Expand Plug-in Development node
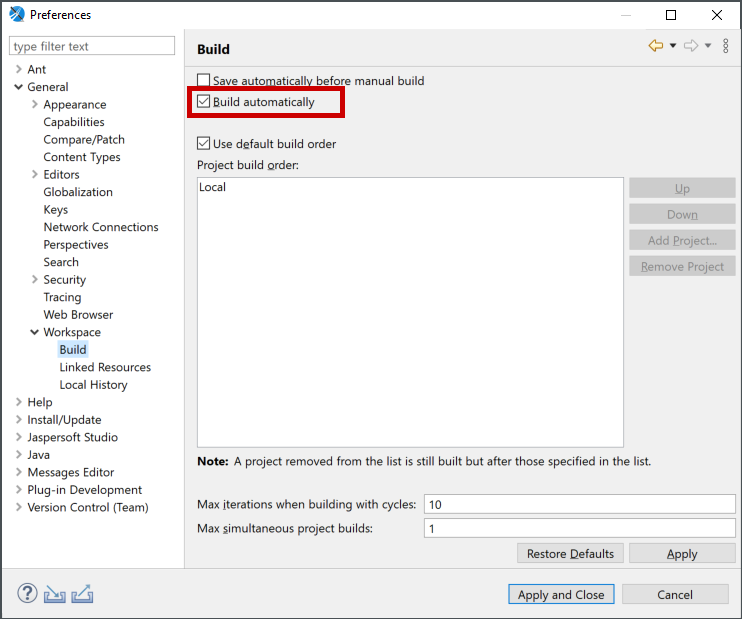Viewport: 742px width, 619px height. click(18, 489)
